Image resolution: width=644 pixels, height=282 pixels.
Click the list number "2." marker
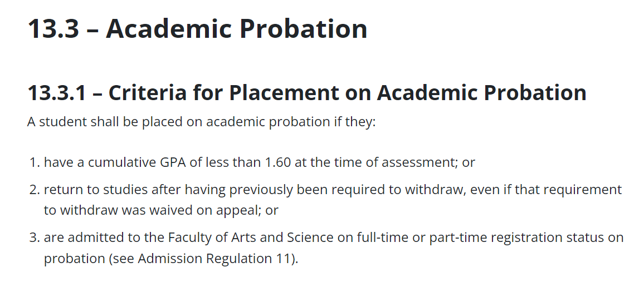[x=34, y=189]
